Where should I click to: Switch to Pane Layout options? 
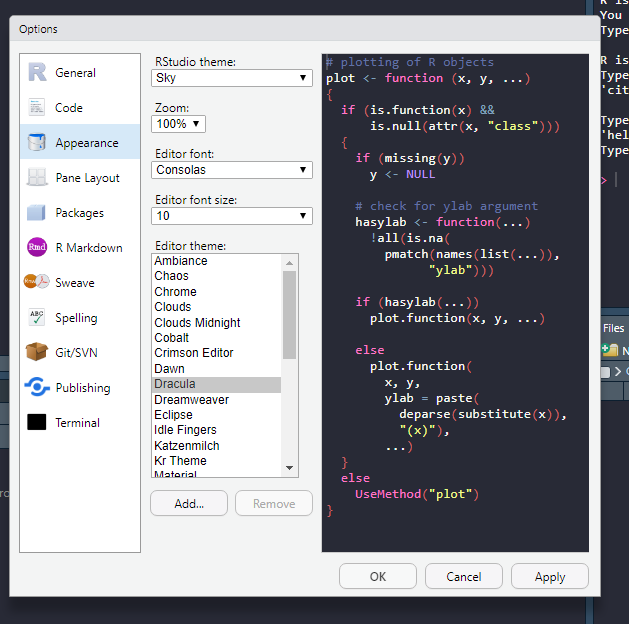87,178
